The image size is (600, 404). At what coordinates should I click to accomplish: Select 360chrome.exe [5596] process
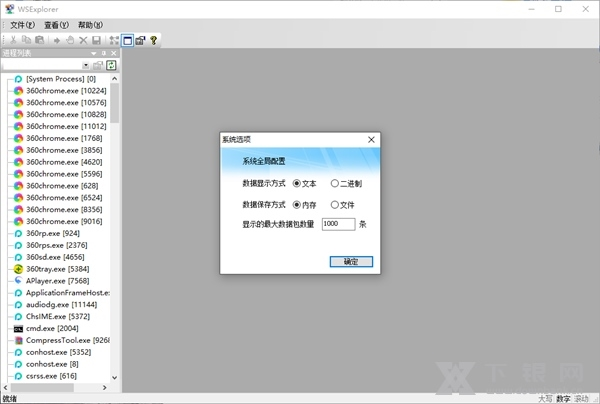tap(64, 174)
